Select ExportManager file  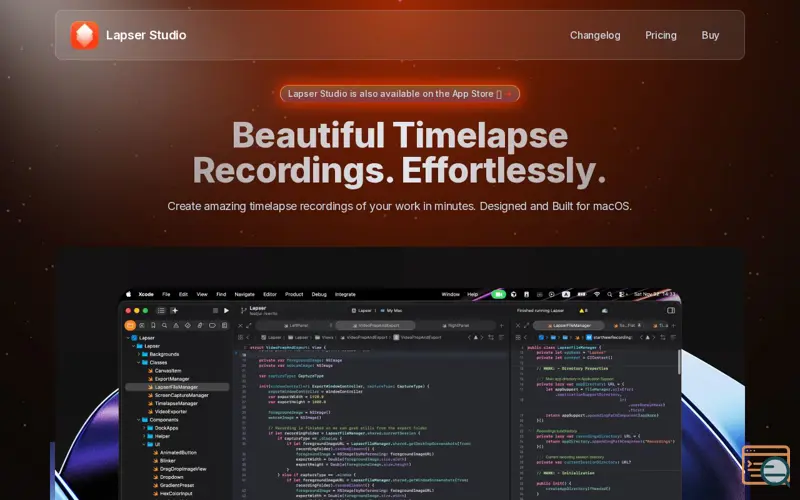pyautogui.click(x=171, y=379)
